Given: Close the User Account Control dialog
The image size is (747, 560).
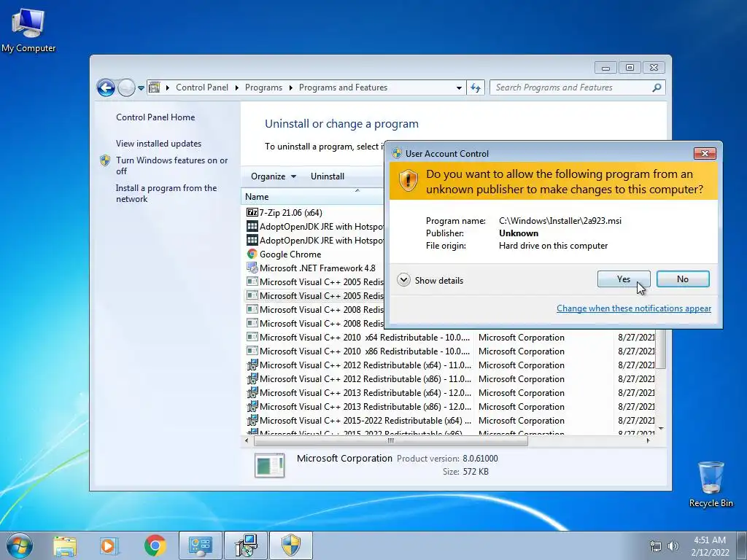Looking at the screenshot, I should point(705,153).
